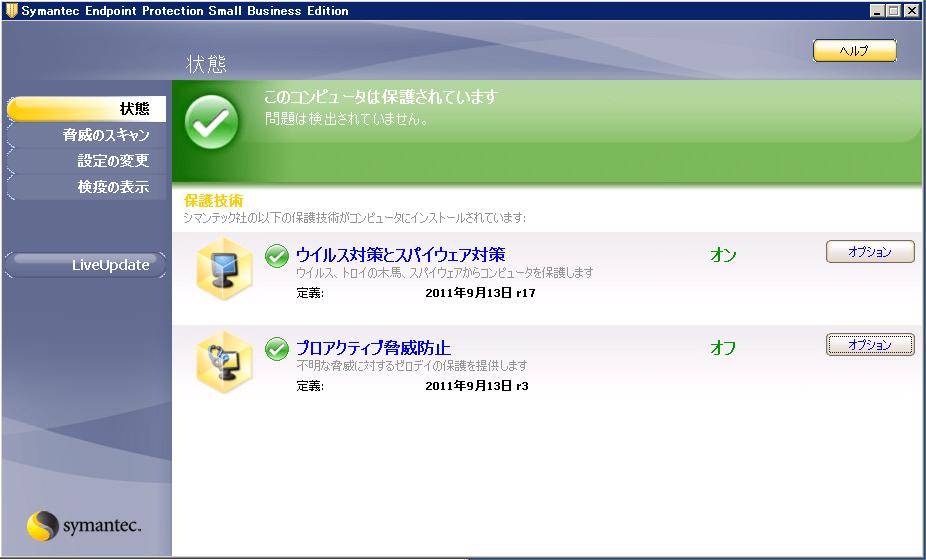Click the large green protected checkmark icon
This screenshot has width=926, height=560.
click(211, 122)
